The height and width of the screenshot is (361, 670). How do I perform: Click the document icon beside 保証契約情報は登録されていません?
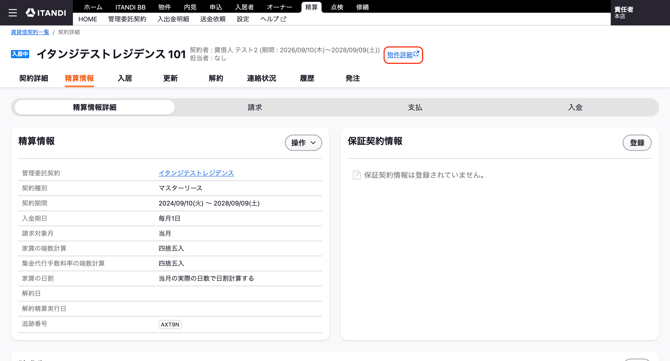click(x=356, y=175)
